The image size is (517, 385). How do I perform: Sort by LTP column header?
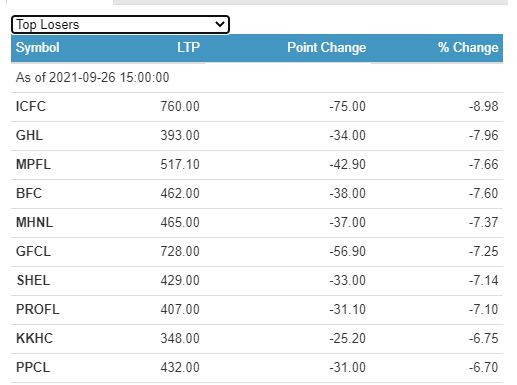click(188, 47)
